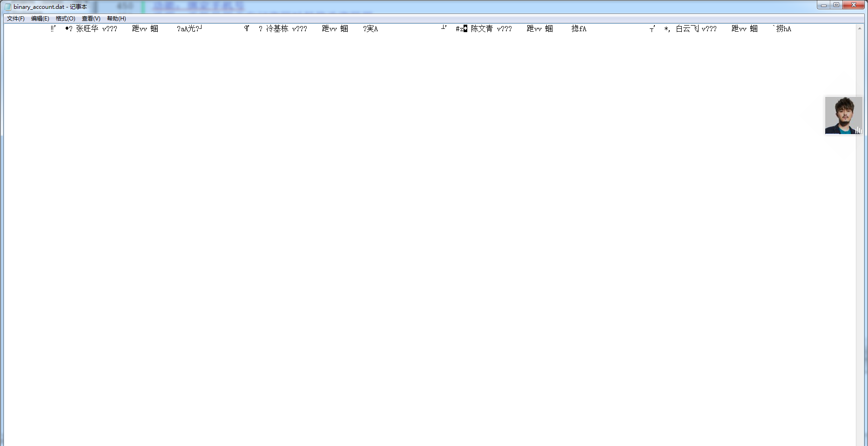Image resolution: width=868 pixels, height=446 pixels.
Task: Click the text 捞hA
Action: 784,29
